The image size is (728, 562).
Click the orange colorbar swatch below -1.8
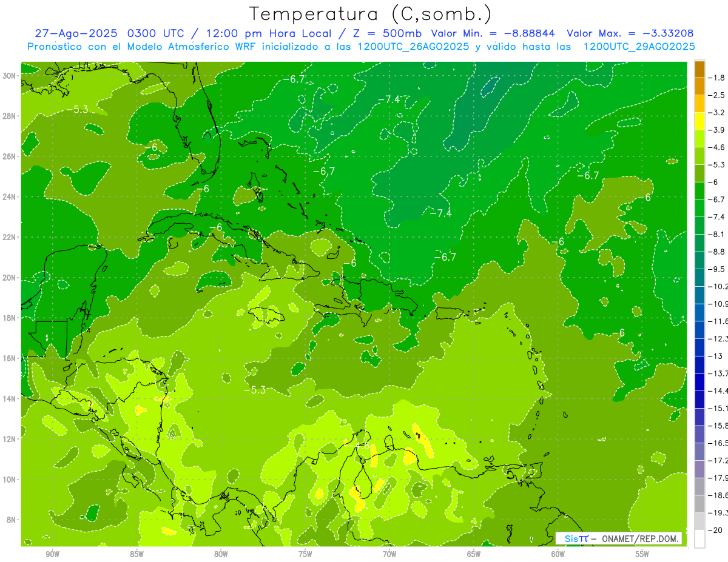699,87
